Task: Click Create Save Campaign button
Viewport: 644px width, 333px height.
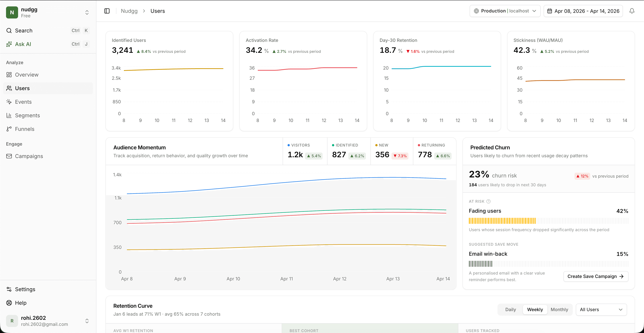Action: pyautogui.click(x=596, y=276)
